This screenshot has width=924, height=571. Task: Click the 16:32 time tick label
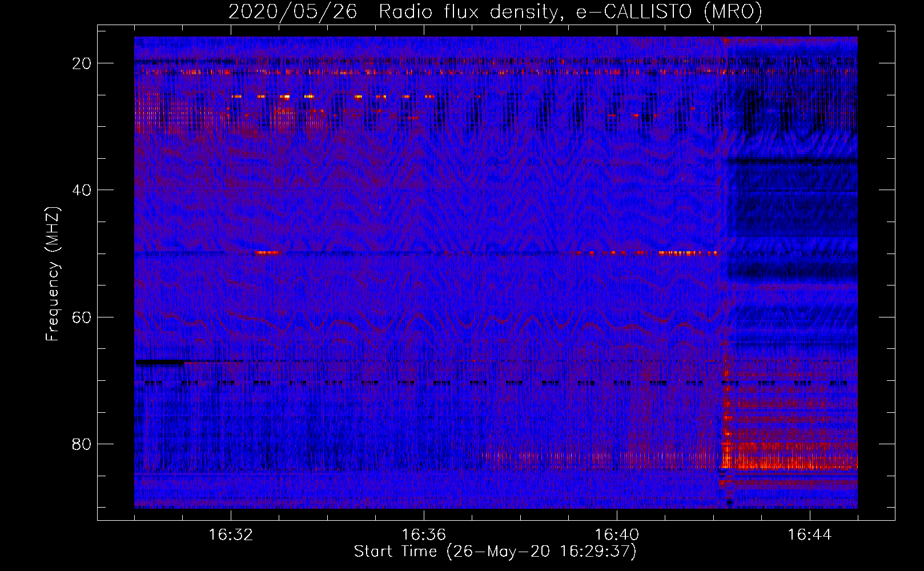(231, 535)
